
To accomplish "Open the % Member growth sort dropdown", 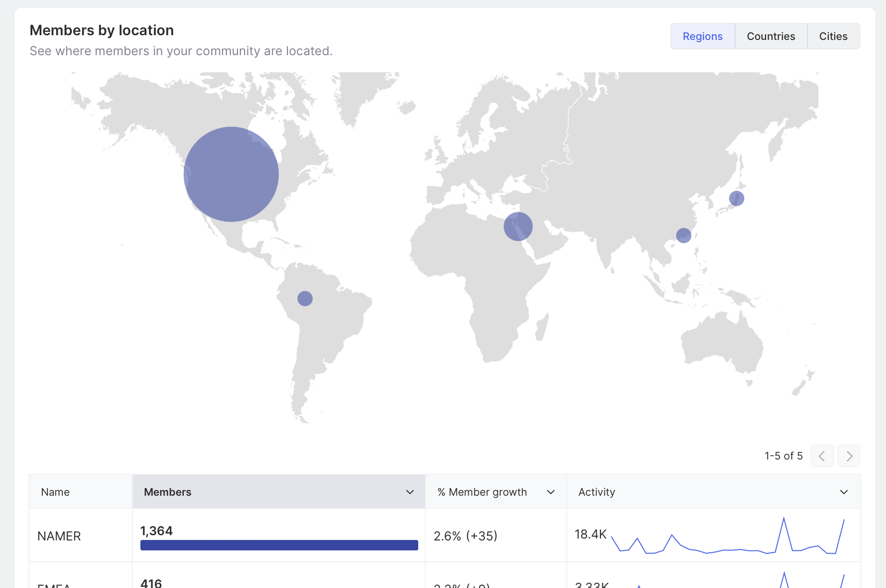I will 551,492.
